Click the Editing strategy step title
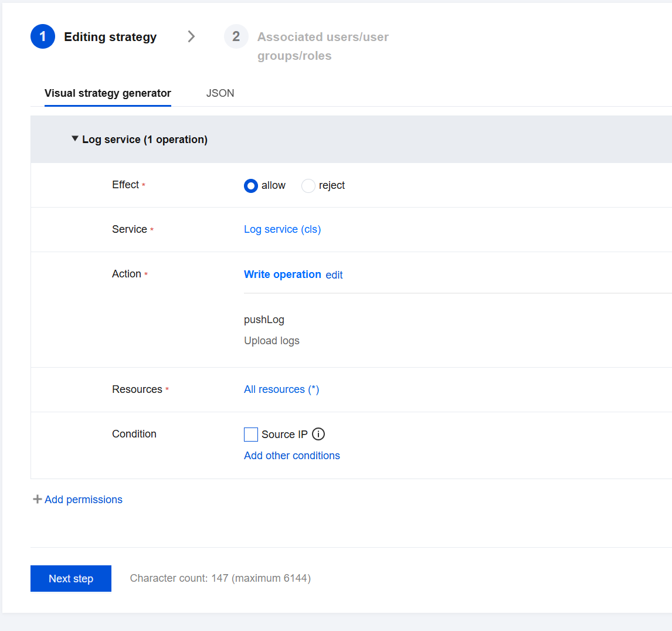672x631 pixels. [110, 37]
